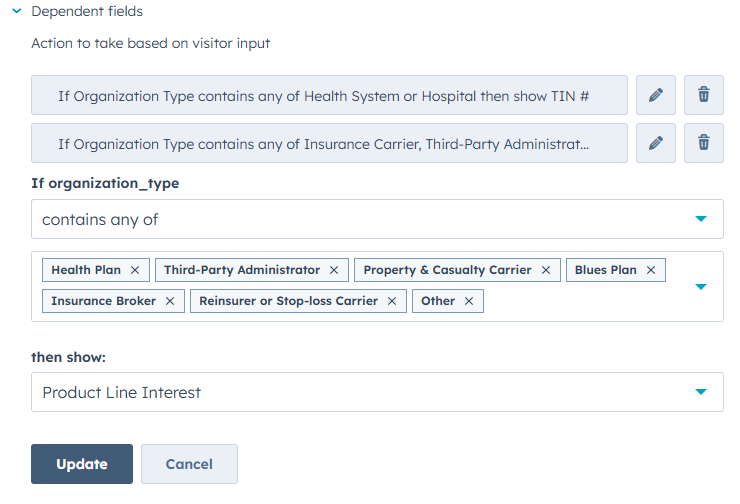Edit the Insurance Carrier rule
Image resolution: width=740 pixels, height=504 pixels.
point(656,143)
